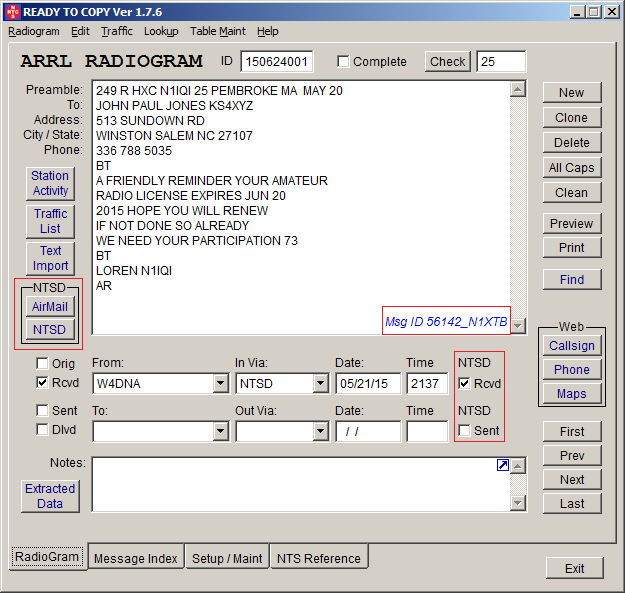
Task: Open the From callsign dropdown showing W4DNA
Action: coord(220,383)
